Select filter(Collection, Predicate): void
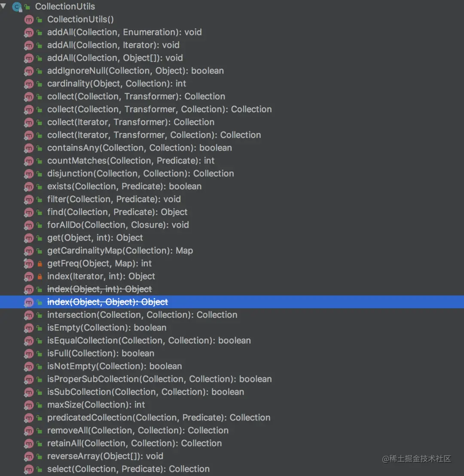Viewport: 464px width, 476px height. (114, 199)
